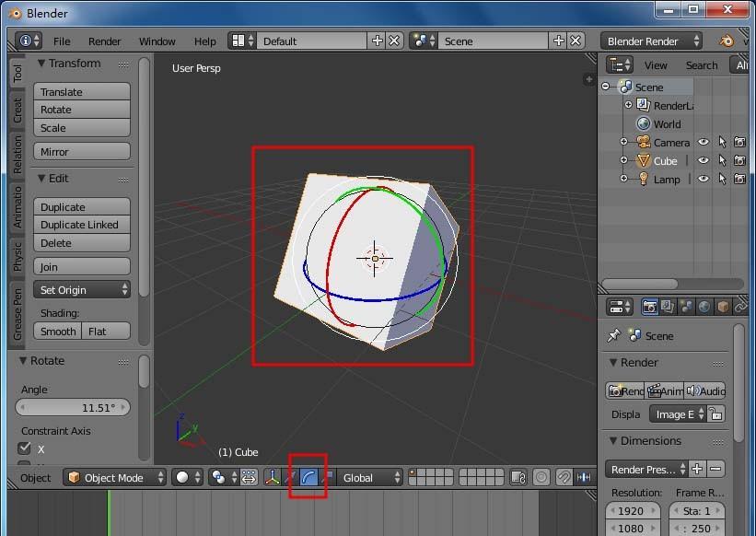Screen dimensions: 756x536
Task: Expand the Cube entry in the Outliner
Action: 625,160
